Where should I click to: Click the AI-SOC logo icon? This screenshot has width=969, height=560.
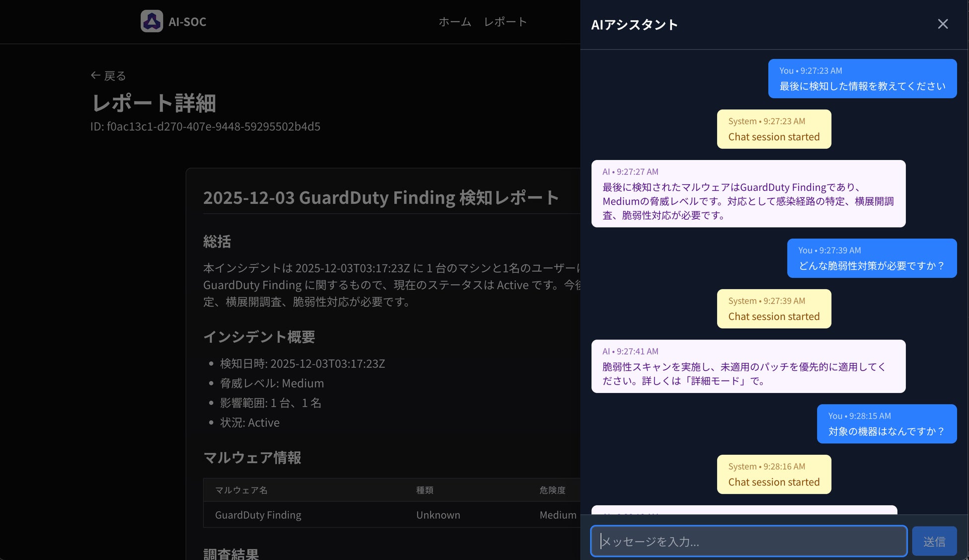[x=152, y=21]
